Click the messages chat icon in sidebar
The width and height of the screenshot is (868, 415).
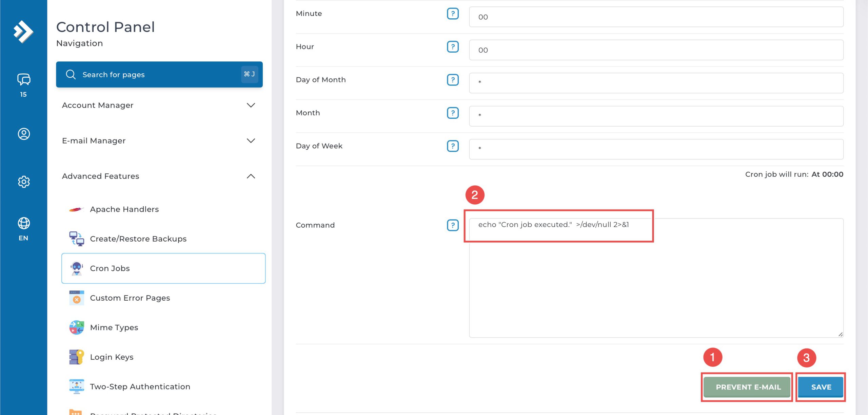tap(23, 79)
